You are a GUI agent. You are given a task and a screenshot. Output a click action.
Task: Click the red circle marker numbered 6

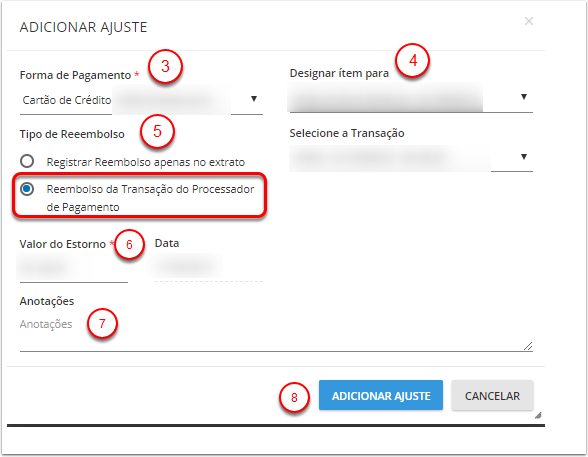coord(129,244)
